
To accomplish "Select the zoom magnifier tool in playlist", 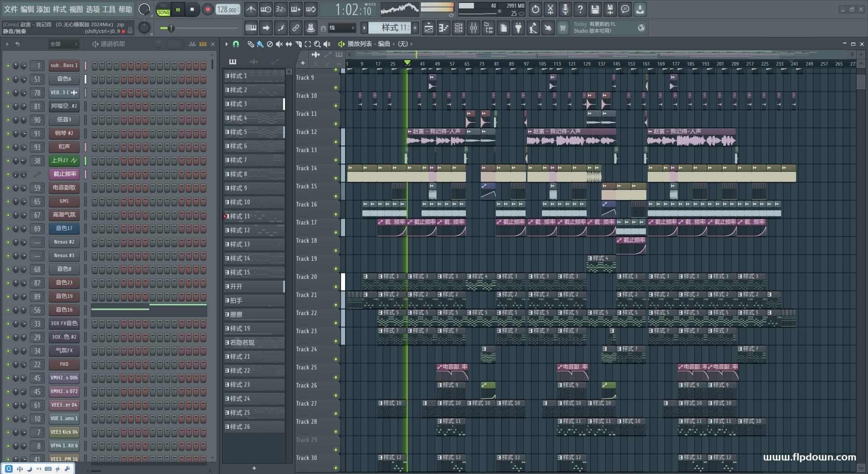I will tap(317, 44).
